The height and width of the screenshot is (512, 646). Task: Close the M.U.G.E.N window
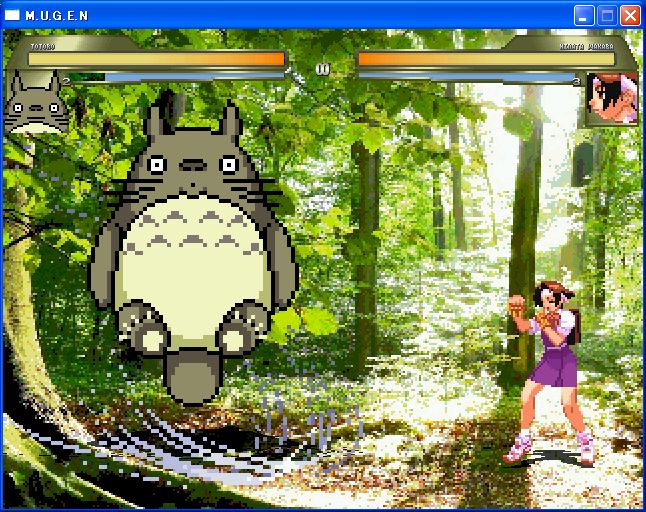point(630,16)
